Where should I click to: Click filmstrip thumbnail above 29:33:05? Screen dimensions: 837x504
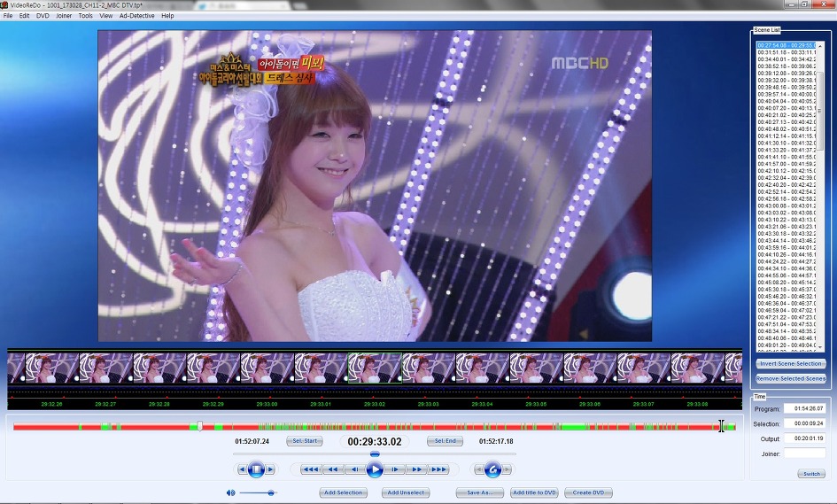pyautogui.click(x=536, y=368)
